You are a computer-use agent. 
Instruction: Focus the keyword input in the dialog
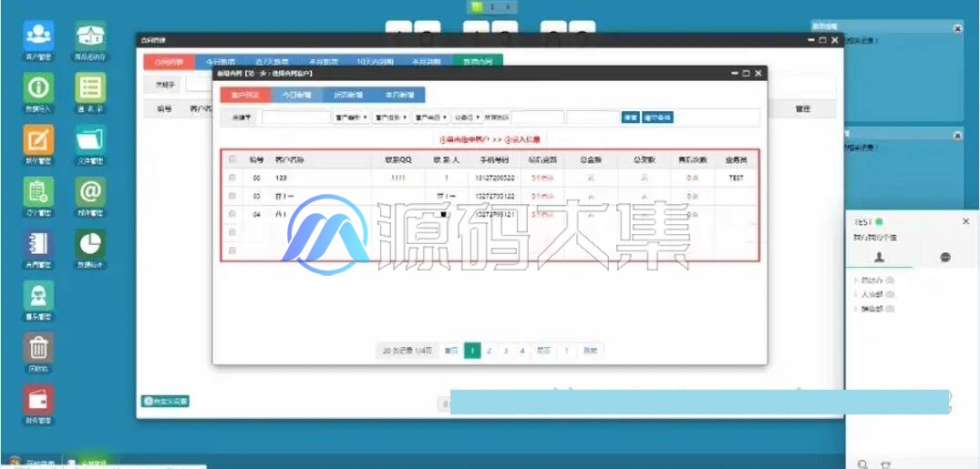tap(295, 117)
